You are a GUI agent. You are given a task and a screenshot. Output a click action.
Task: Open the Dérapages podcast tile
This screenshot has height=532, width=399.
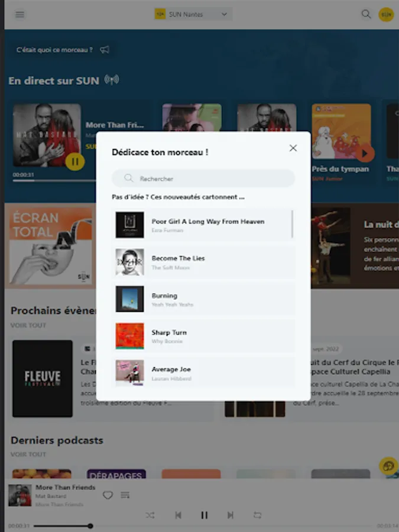click(x=116, y=474)
